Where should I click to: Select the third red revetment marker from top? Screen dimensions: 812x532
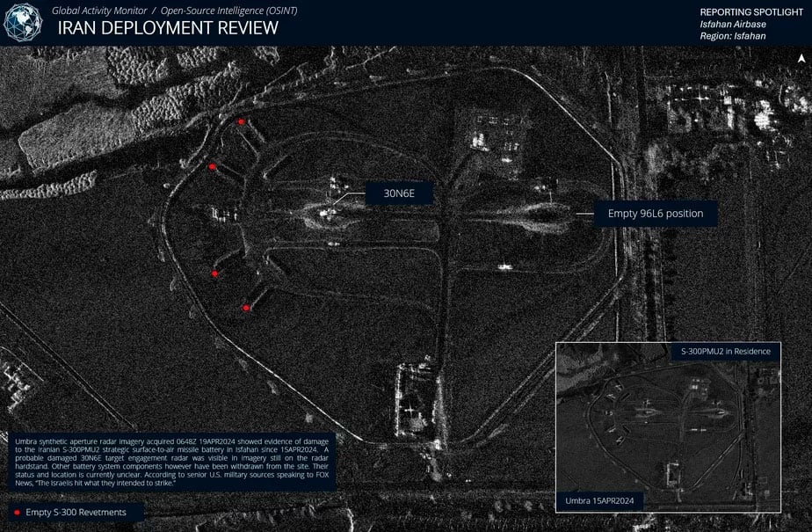click(x=215, y=274)
